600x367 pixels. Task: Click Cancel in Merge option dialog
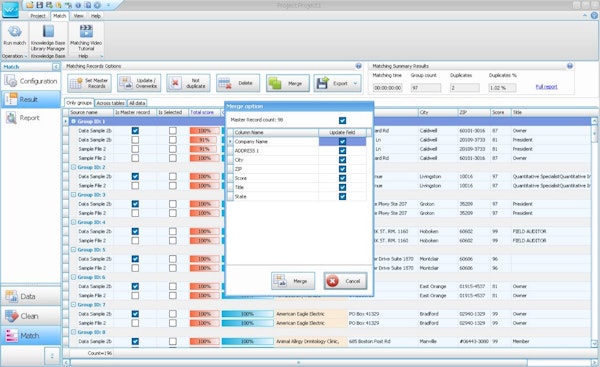click(x=345, y=281)
